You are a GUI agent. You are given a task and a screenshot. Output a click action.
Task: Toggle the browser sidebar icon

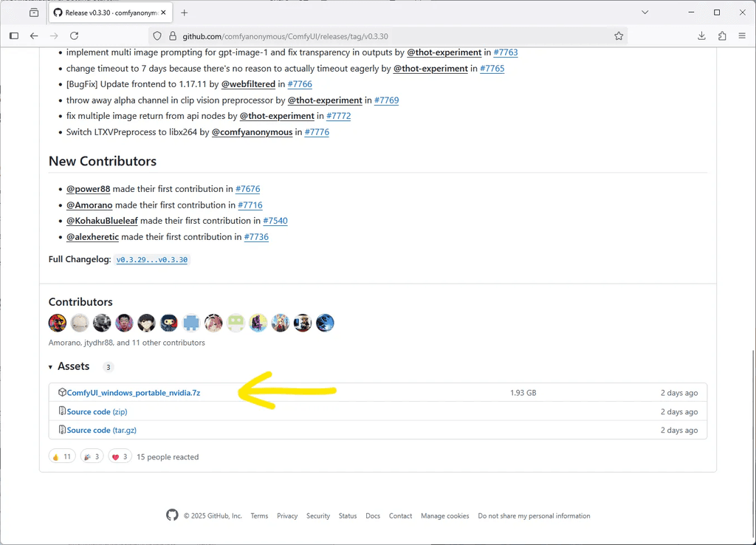pos(13,35)
